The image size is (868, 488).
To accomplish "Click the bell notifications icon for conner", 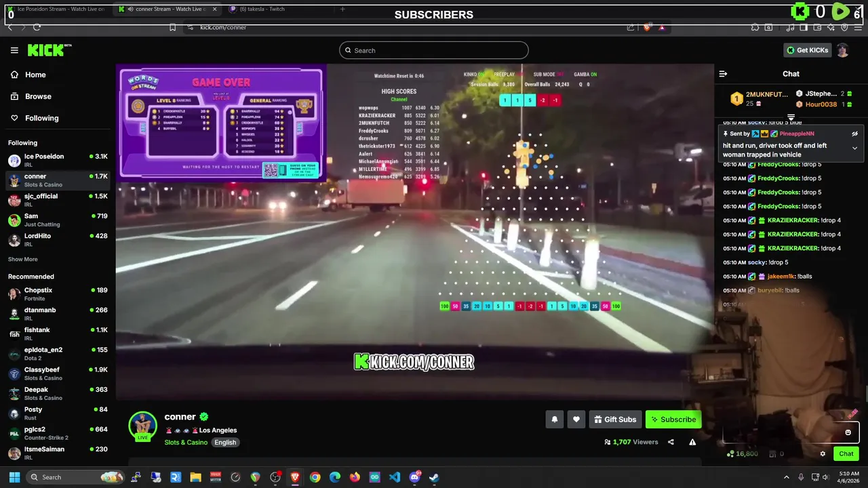I will [554, 420].
